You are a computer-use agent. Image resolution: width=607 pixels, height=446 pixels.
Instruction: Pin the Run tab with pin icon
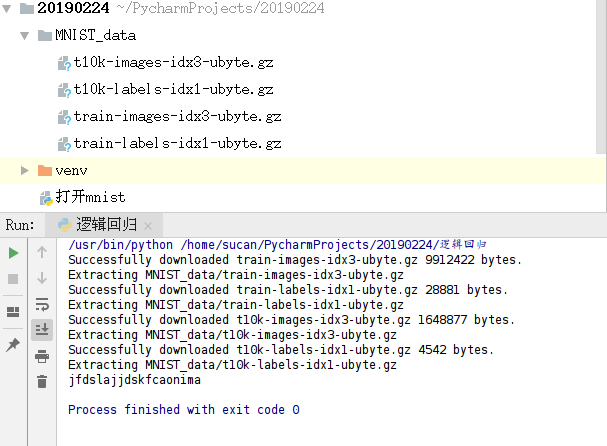point(13,344)
